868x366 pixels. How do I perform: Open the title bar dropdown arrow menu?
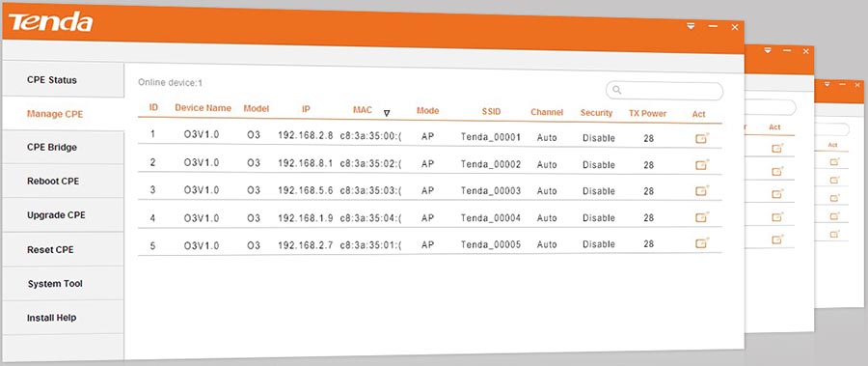point(691,26)
